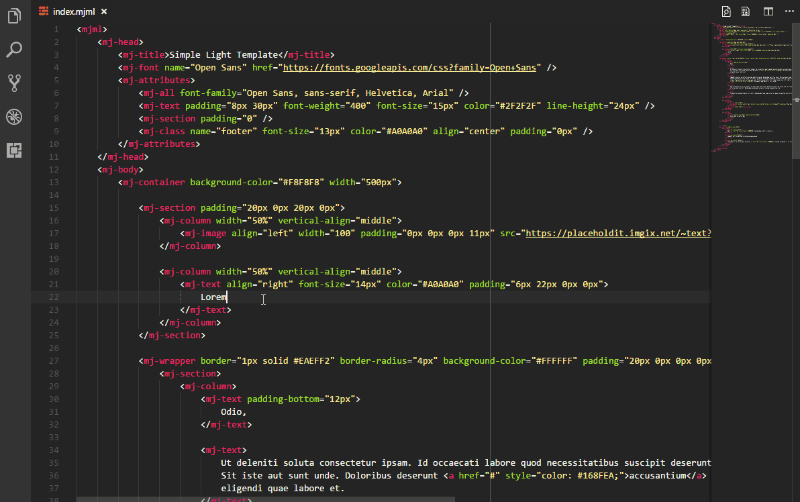This screenshot has height=502, width=800.
Task: Click the Google Fonts URL link
Action: point(410,67)
